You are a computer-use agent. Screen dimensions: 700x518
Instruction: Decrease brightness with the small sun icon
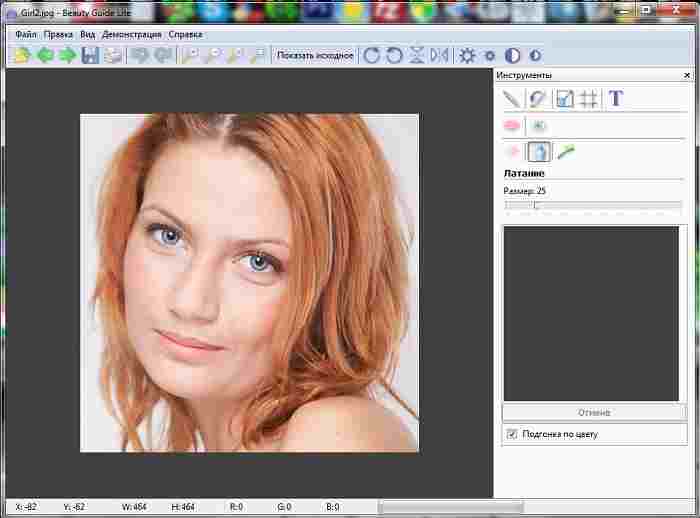pos(490,56)
